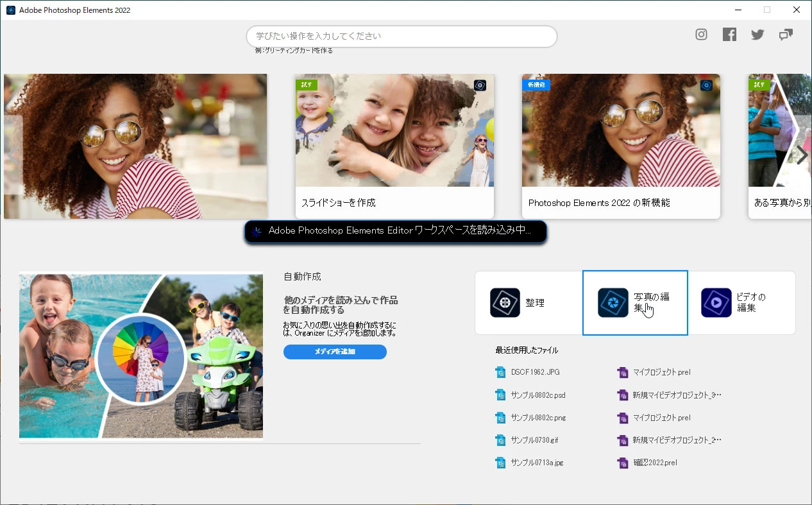Open large hero image of woman with sunglasses
Image resolution: width=812 pixels, height=505 pixels.
(x=135, y=146)
